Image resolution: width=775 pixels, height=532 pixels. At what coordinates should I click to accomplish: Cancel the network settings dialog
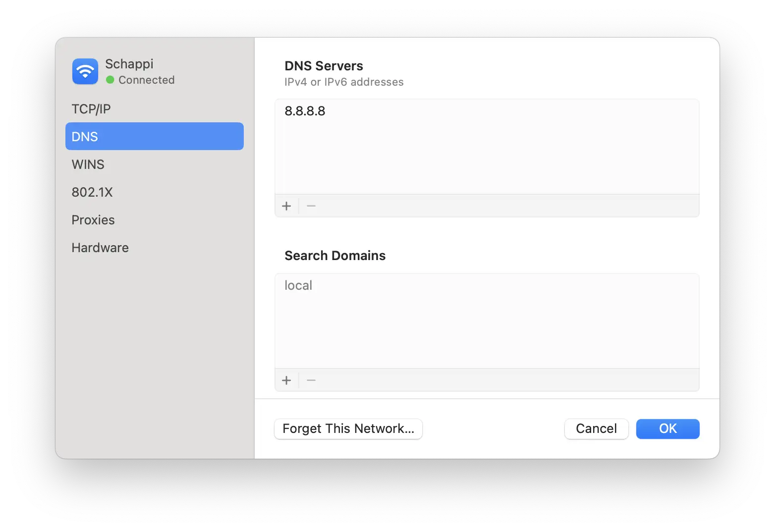point(597,429)
